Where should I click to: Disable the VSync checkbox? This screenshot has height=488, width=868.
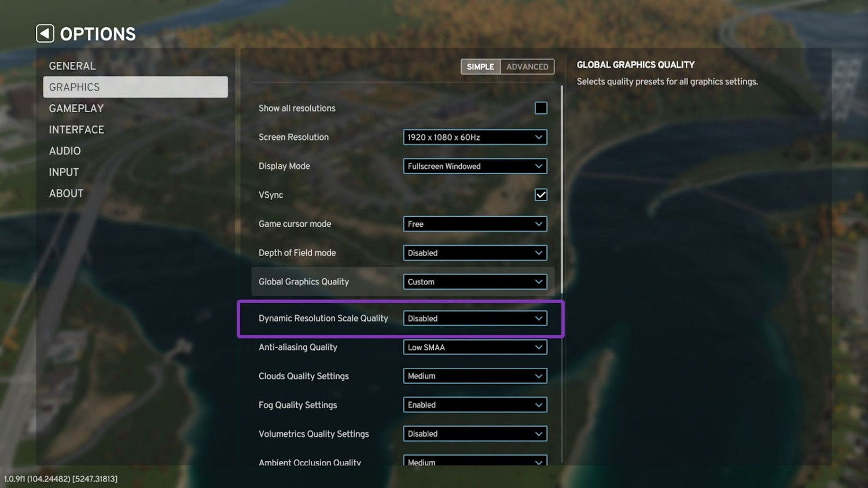[x=540, y=195]
